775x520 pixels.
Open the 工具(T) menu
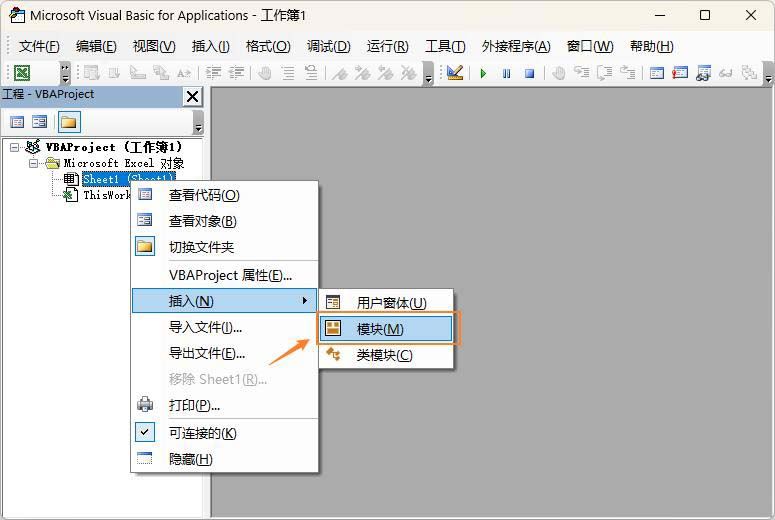click(x=445, y=46)
